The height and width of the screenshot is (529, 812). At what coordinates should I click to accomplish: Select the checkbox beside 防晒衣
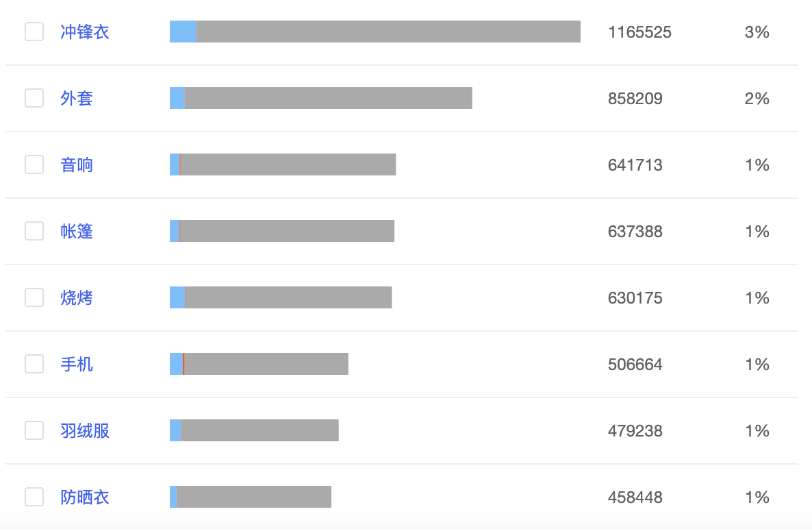pyautogui.click(x=34, y=497)
